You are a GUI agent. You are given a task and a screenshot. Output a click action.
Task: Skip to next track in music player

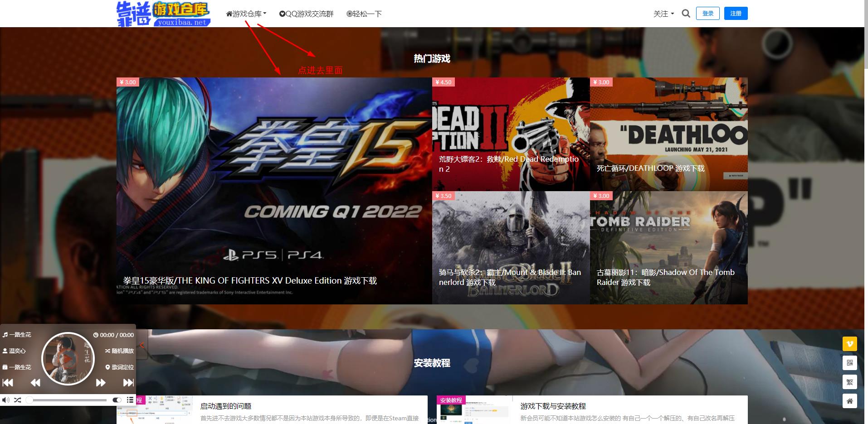(x=128, y=383)
